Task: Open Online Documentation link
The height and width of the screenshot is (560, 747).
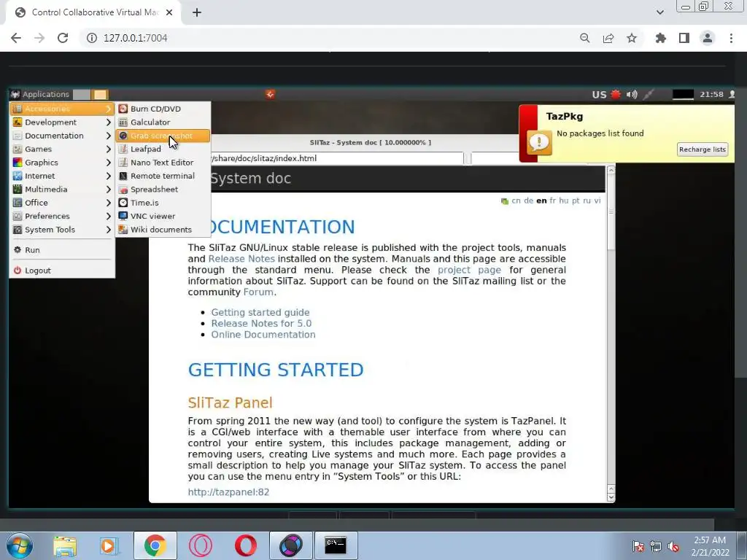Action: point(263,334)
